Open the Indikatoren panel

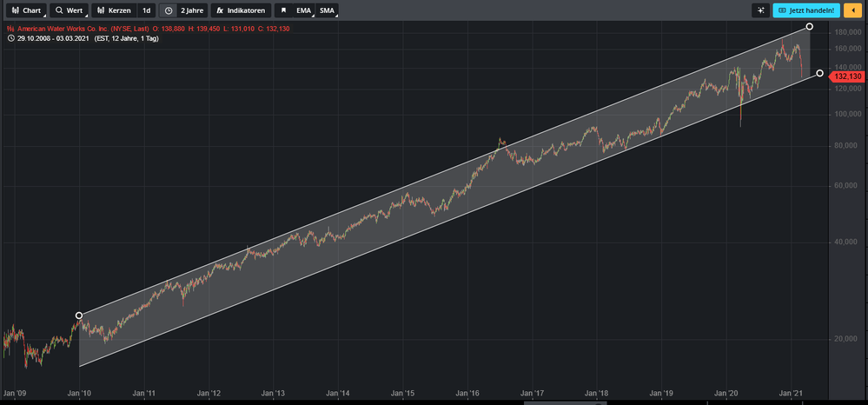point(240,10)
